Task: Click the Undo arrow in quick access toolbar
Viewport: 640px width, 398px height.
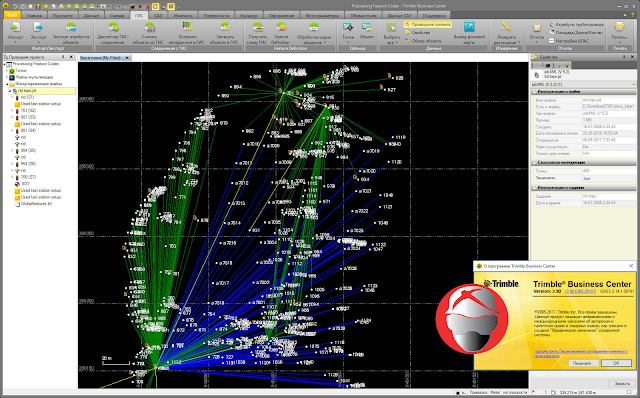Action: pos(15,6)
